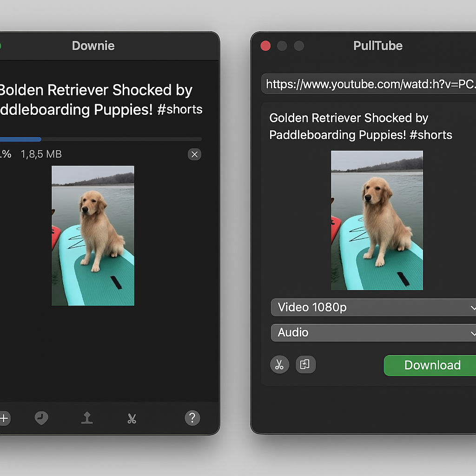The image size is (476, 476).
Task: Click the upload arrow icon in Downie
Action: (87, 418)
